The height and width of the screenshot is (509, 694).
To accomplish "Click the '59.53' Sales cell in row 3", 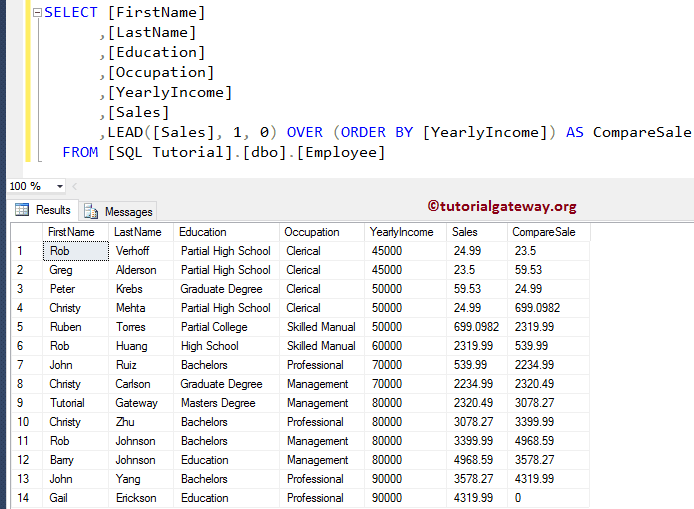I will (477, 289).
